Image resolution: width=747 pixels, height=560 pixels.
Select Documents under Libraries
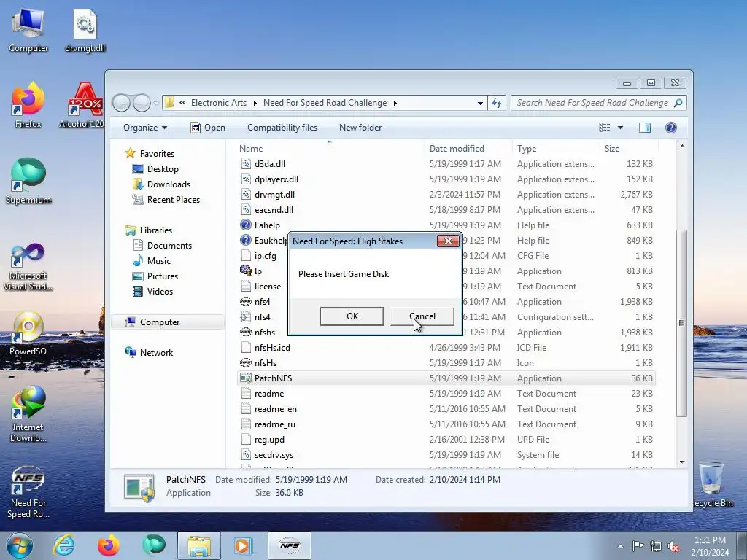coord(169,246)
